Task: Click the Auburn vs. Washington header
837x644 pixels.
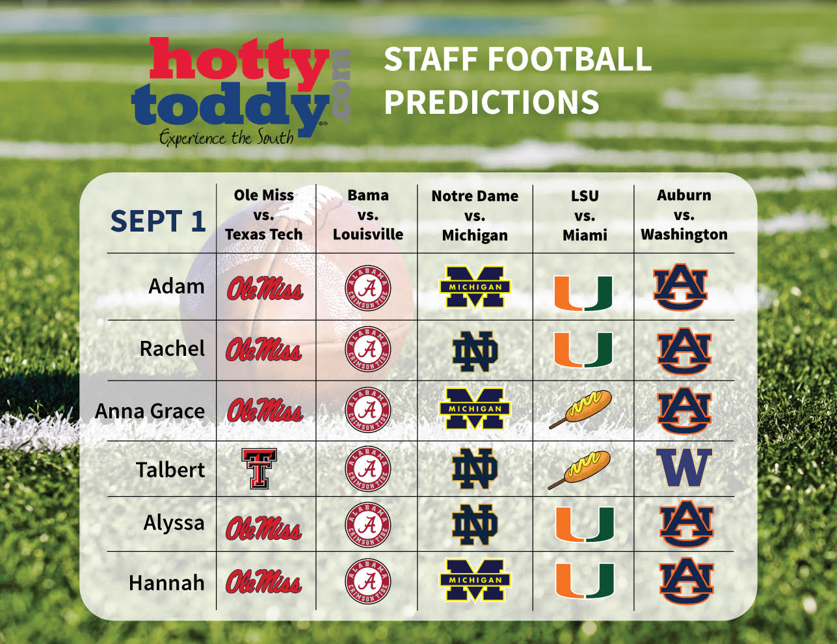Action: (684, 215)
